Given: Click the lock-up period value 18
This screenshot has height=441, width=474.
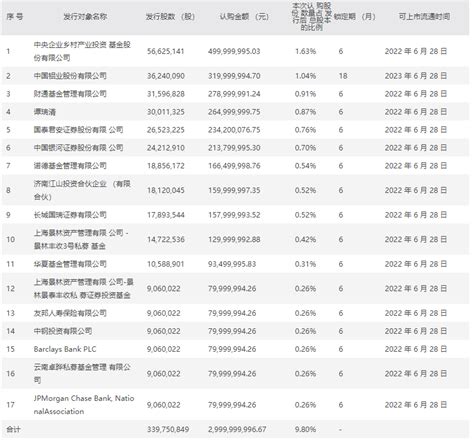Looking at the screenshot, I should point(343,76).
